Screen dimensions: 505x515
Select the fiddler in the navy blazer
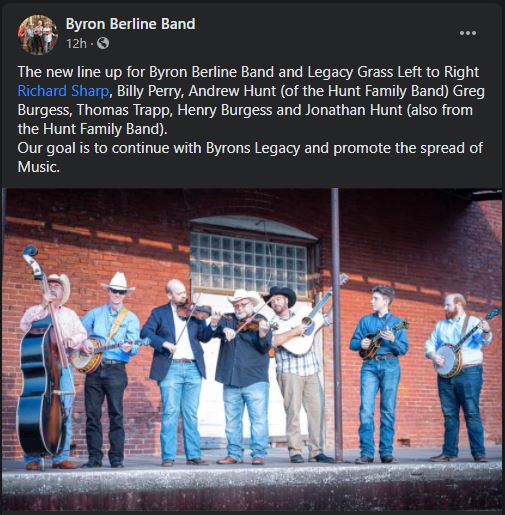click(x=177, y=370)
